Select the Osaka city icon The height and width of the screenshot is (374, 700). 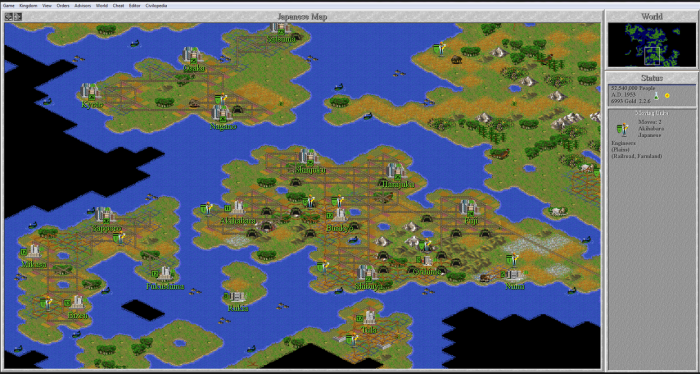[192, 55]
